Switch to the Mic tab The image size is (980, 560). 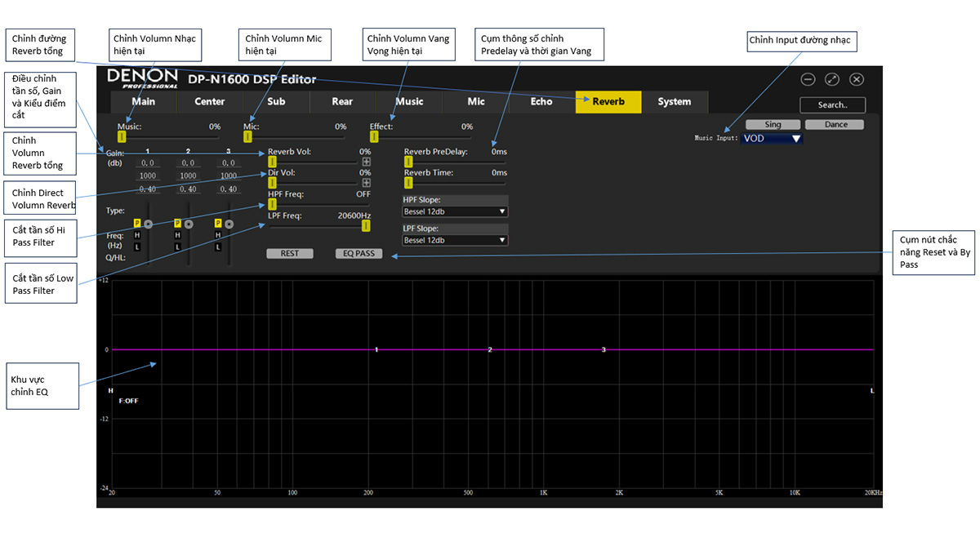476,102
